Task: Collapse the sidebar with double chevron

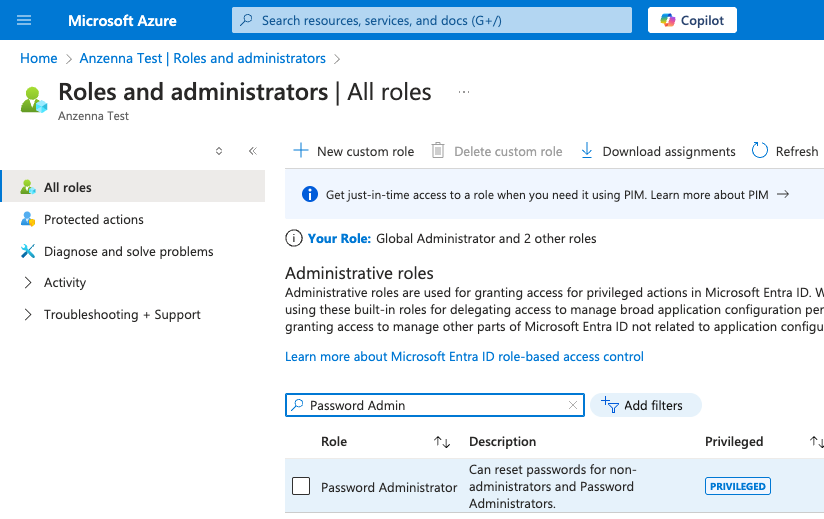Action: [x=252, y=151]
